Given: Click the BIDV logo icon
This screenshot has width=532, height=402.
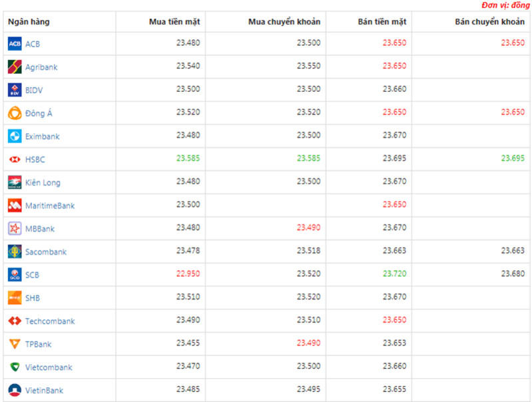Looking at the screenshot, I should point(15,90).
